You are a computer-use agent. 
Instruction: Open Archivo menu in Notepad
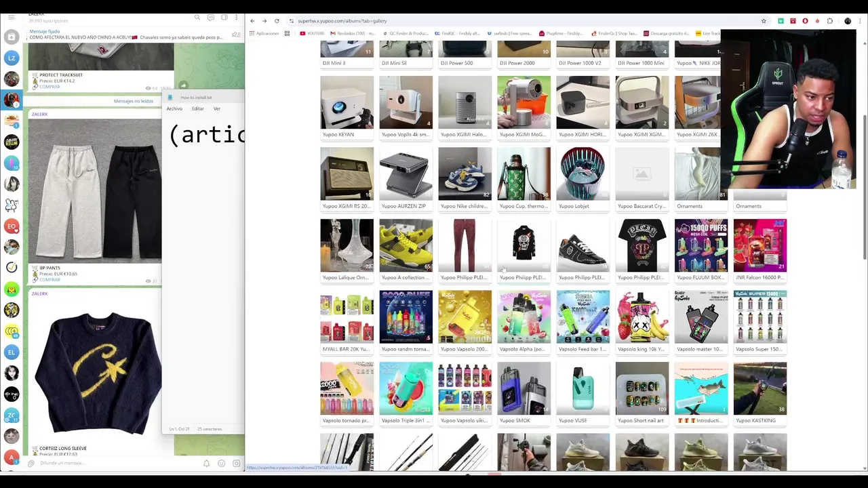174,108
